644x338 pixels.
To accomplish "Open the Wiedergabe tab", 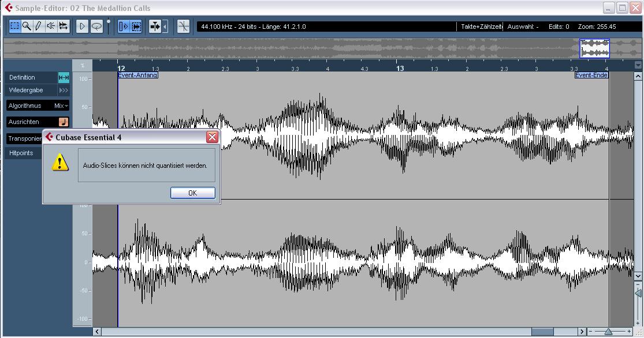I will tap(31, 90).
